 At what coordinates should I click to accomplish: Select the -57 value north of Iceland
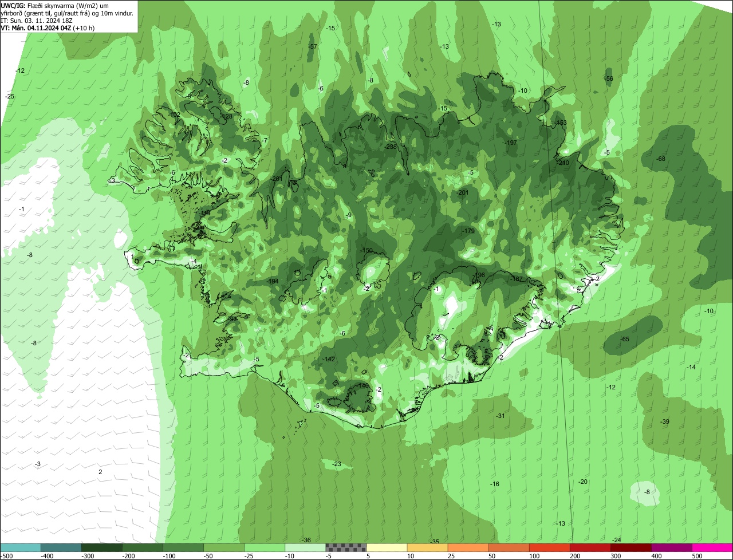[313, 46]
